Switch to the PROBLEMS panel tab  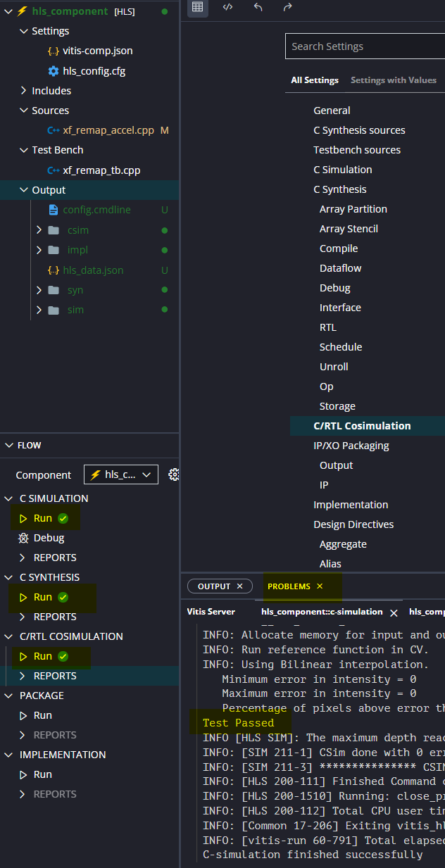coord(289,586)
